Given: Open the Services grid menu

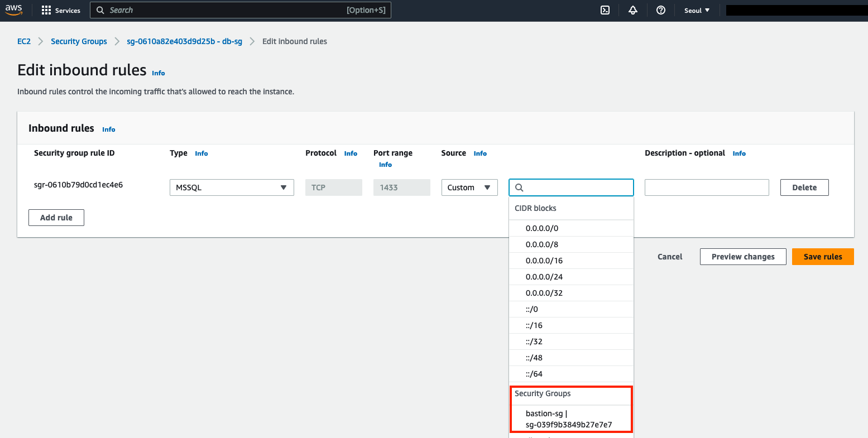Looking at the screenshot, I should tap(61, 10).
